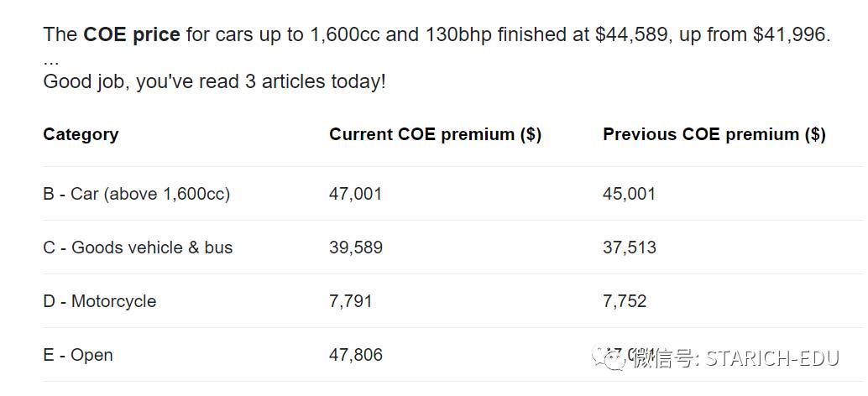Image resolution: width=868 pixels, height=396 pixels.
Task: Click the Open category premium 47,806
Action: [355, 355]
